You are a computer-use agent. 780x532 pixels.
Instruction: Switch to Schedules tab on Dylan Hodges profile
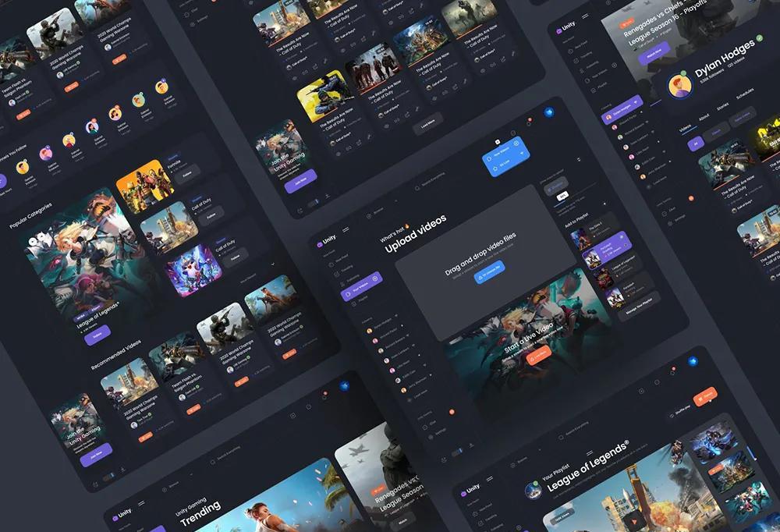(x=745, y=94)
